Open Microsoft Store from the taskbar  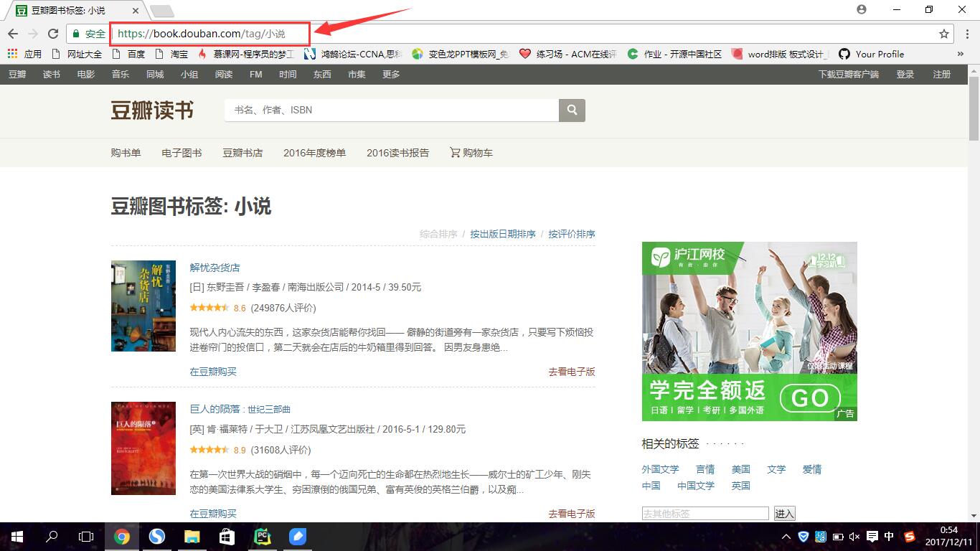click(227, 537)
